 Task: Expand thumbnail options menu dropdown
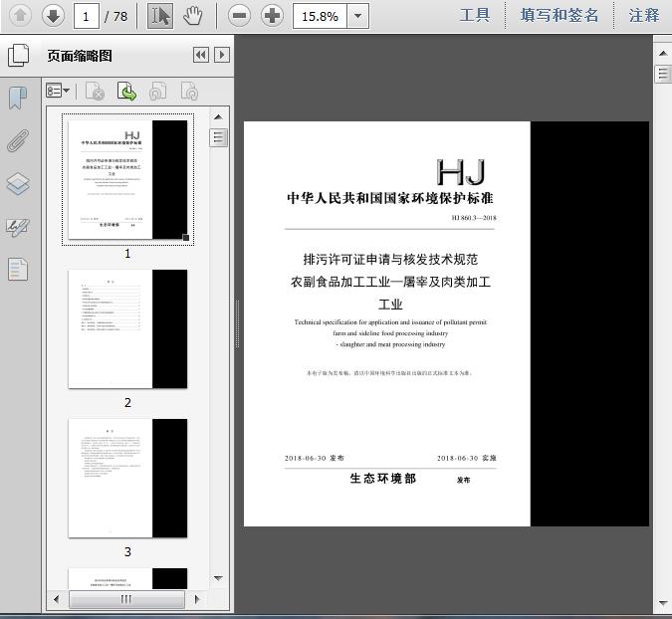[58, 91]
